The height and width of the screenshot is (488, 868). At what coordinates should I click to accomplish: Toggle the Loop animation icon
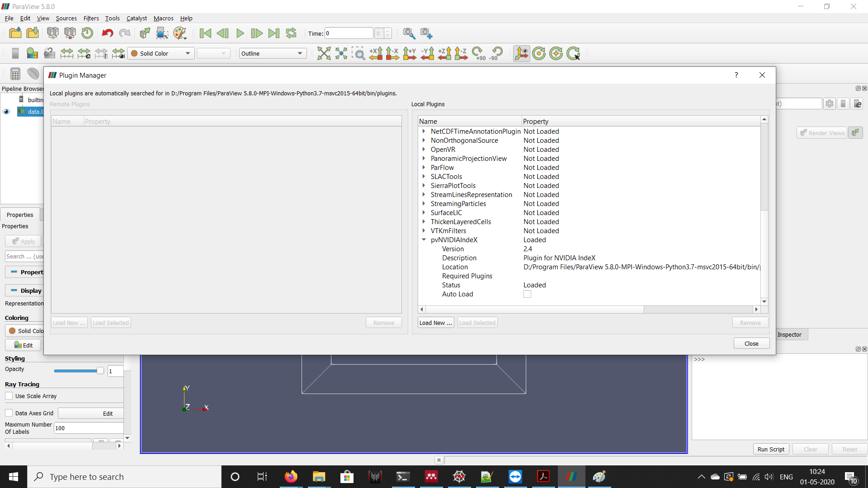pyautogui.click(x=291, y=33)
